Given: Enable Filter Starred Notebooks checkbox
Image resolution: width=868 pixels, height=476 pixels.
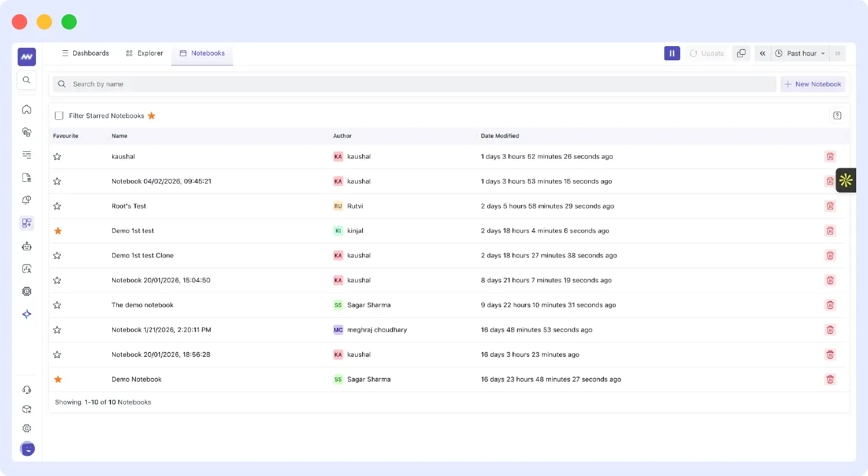Looking at the screenshot, I should tap(59, 116).
